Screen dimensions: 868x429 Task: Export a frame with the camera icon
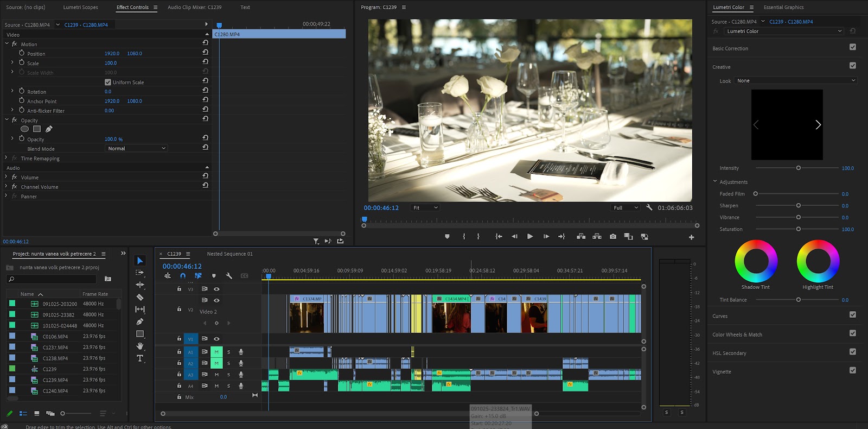[x=612, y=237]
